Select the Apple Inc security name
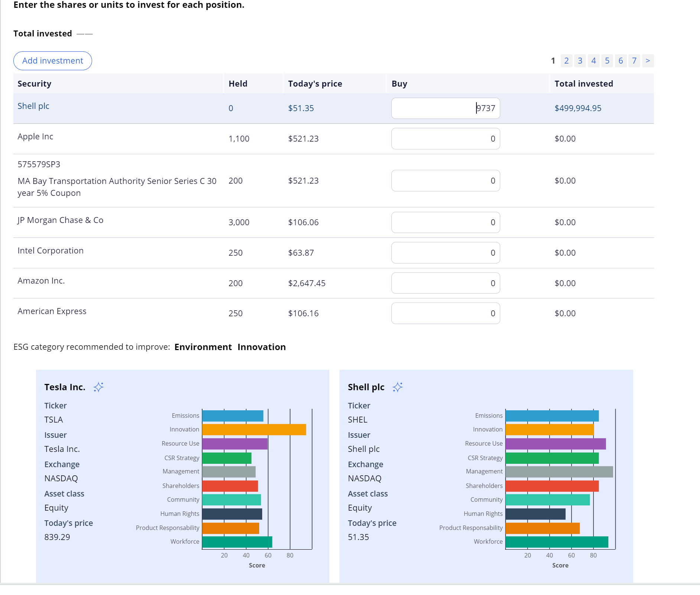The width and height of the screenshot is (700, 595). (x=35, y=136)
